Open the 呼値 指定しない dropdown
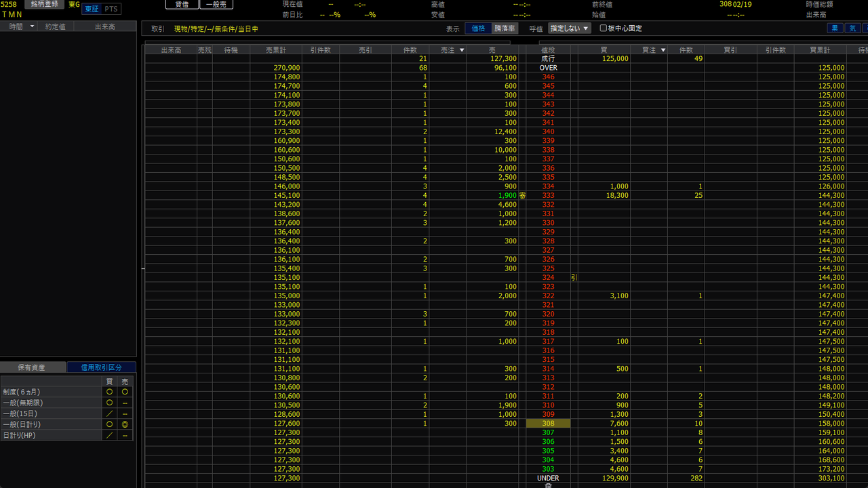The image size is (868, 488). 569,28
